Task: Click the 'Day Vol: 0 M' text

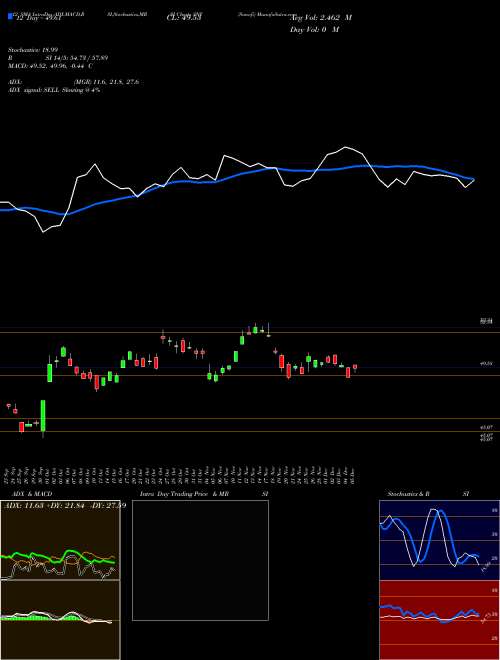Action: click(314, 29)
